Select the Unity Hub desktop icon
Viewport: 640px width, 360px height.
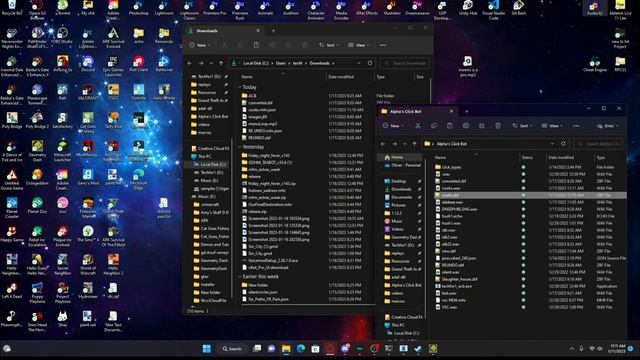(x=468, y=8)
